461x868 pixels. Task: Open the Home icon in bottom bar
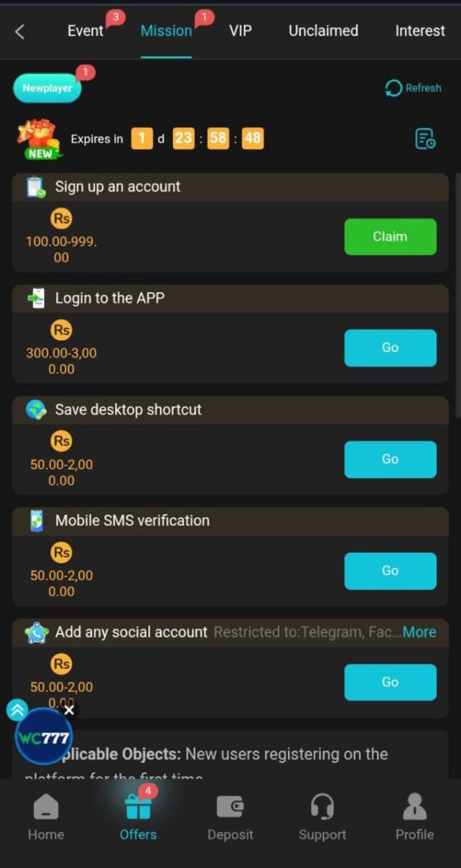pyautogui.click(x=46, y=808)
